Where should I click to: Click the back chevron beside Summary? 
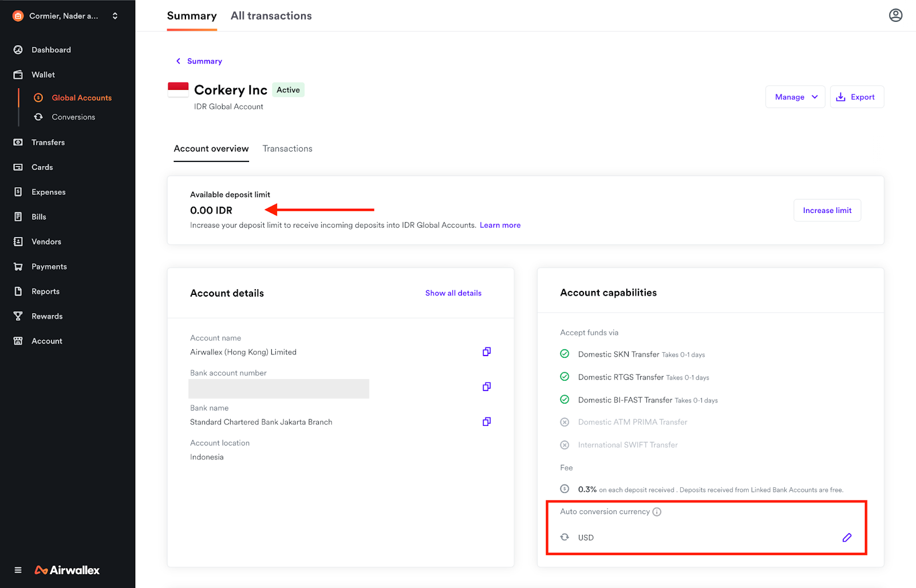tap(178, 61)
